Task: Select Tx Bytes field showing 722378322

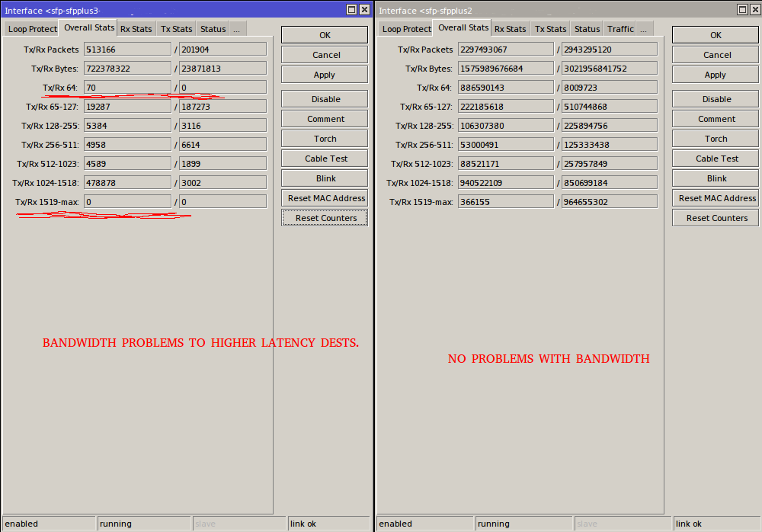Action: 127,68
